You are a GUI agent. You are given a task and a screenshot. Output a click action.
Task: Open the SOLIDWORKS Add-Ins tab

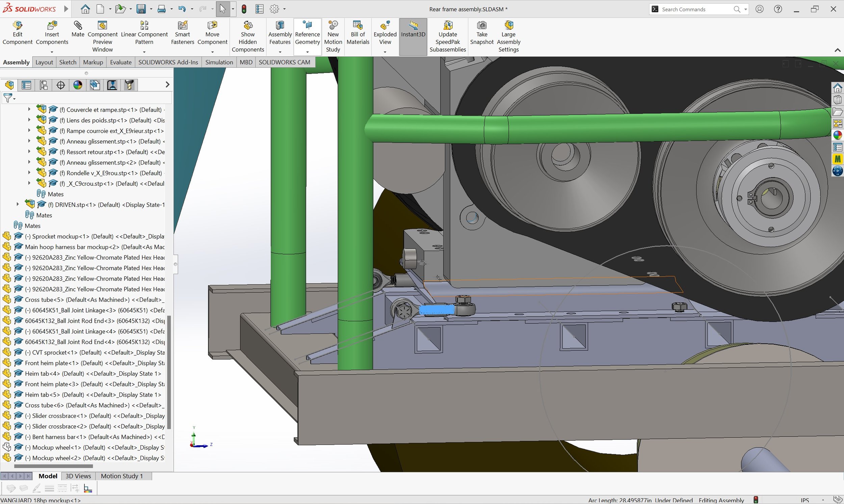point(168,62)
